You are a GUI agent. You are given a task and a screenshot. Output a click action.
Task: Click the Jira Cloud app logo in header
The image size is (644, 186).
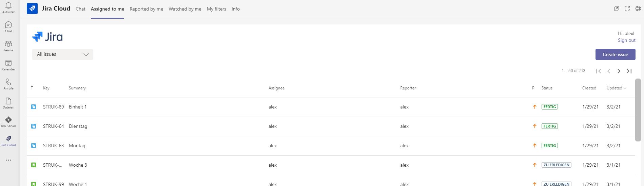tap(32, 9)
